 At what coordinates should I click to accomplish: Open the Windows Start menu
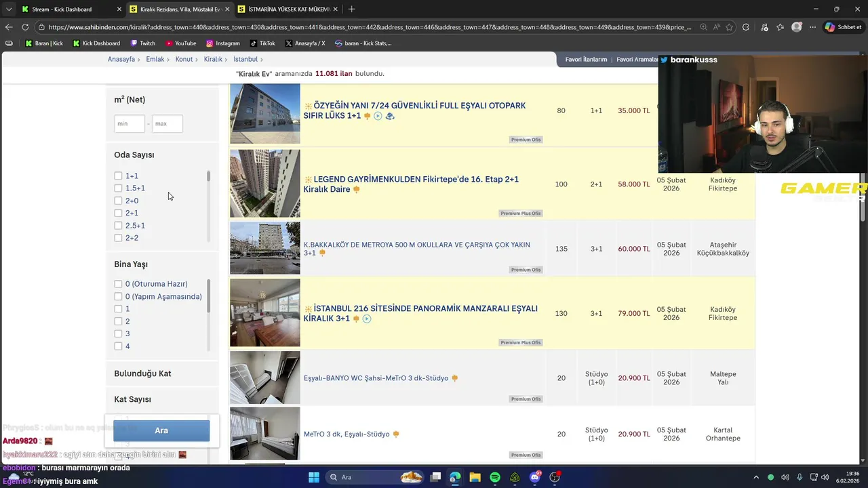click(x=314, y=477)
